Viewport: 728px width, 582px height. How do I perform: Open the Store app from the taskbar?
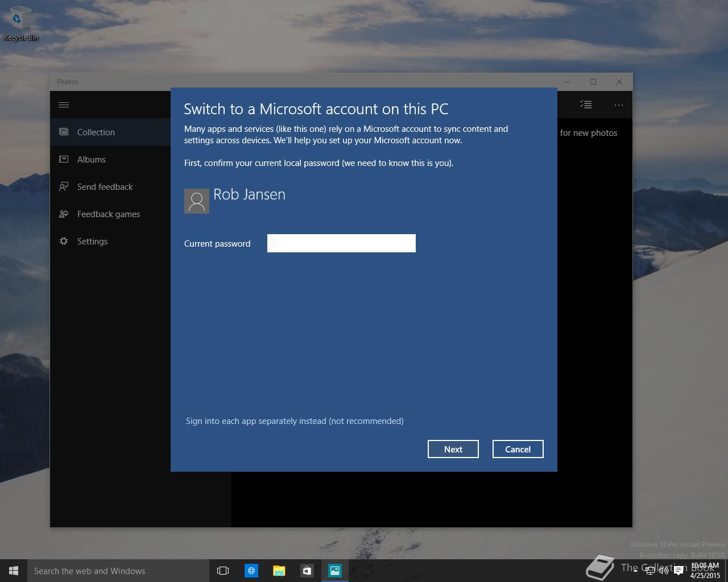[x=307, y=571]
